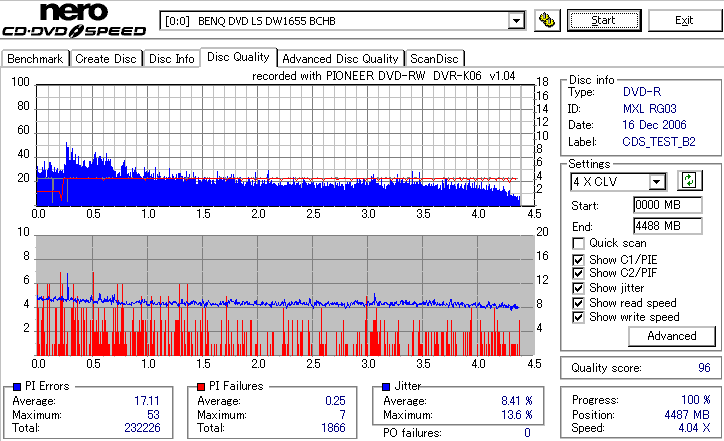Go to Advanced Disc Quality tab
The height and width of the screenshot is (441, 724).
[340, 59]
